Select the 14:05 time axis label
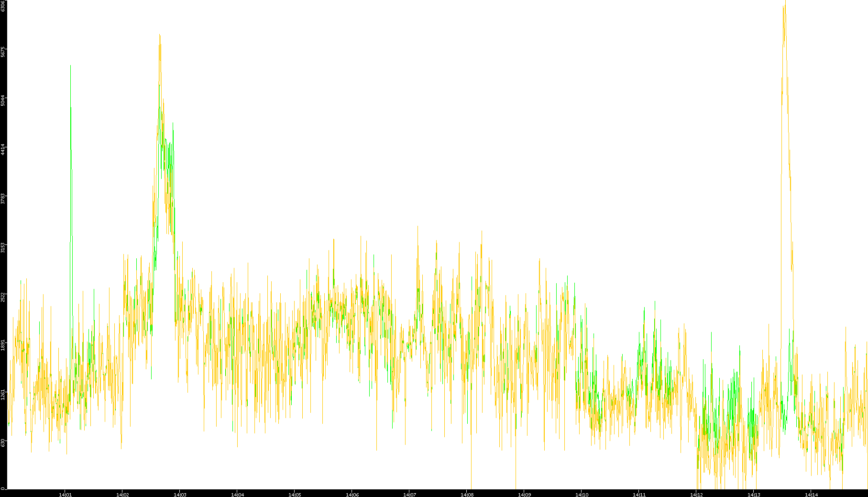This screenshot has height=497, width=868. 295,494
